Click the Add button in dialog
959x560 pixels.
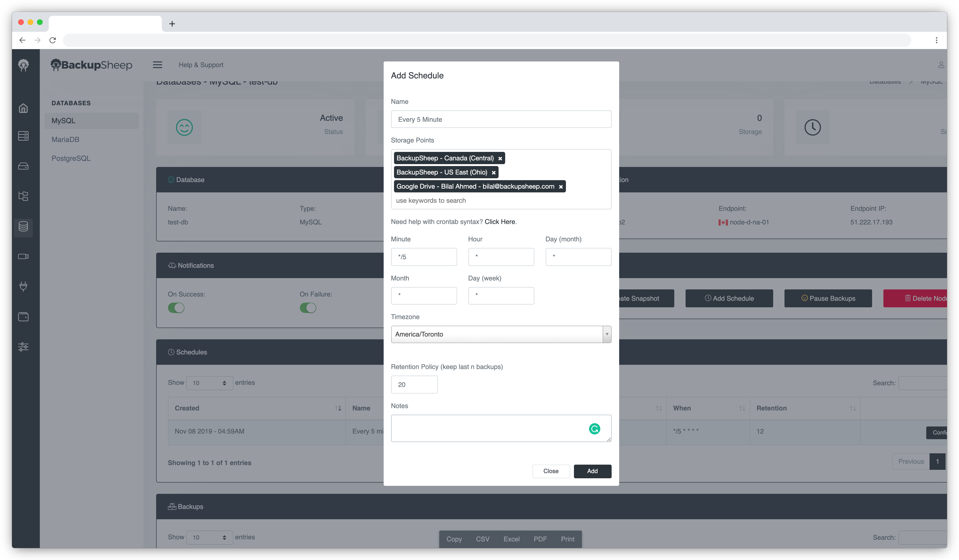(x=592, y=471)
